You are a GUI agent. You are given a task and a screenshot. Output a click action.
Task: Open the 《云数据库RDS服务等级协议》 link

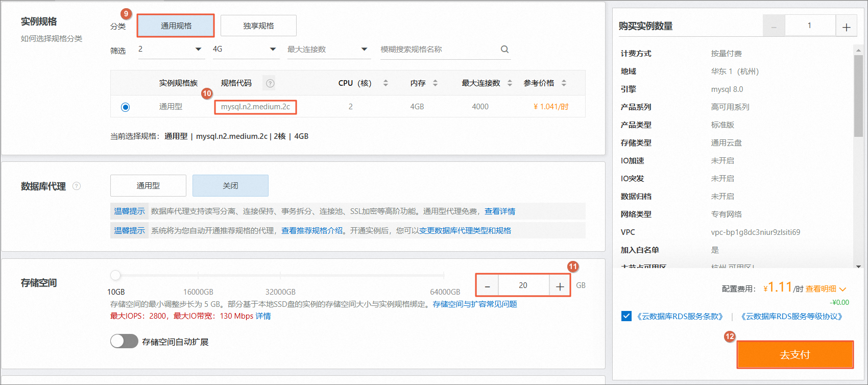tap(791, 317)
